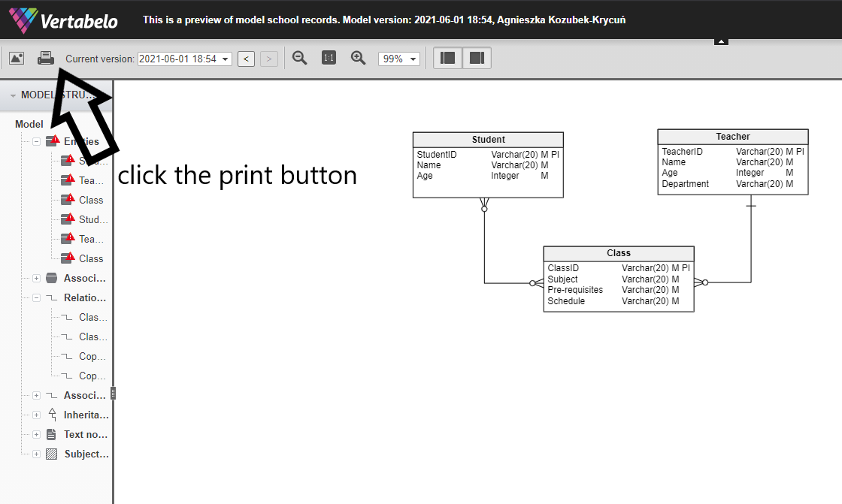Click the ClassID attribute in Class
842x504 pixels.
(x=563, y=268)
